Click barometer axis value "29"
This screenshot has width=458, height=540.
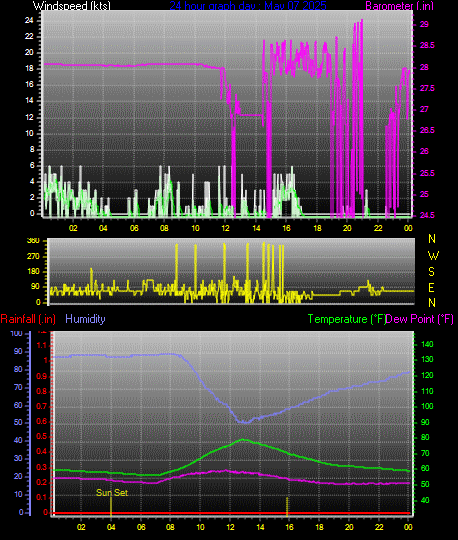(x=424, y=24)
